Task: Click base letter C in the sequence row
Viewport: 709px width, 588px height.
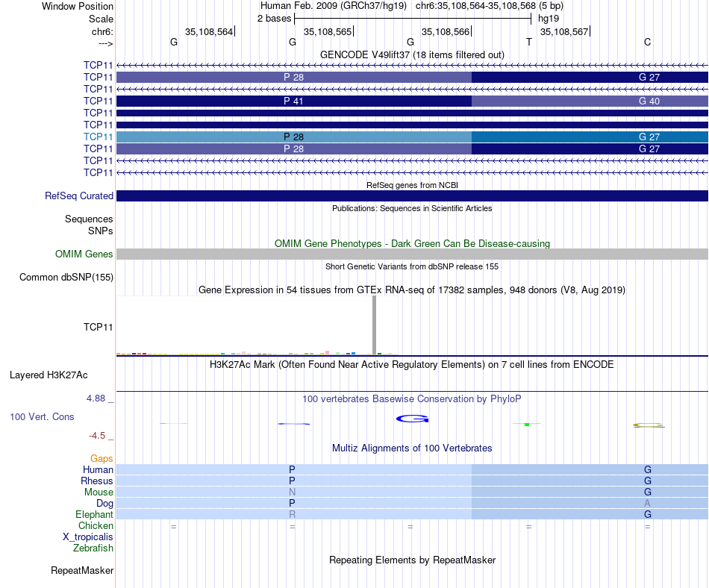Action: [648, 42]
